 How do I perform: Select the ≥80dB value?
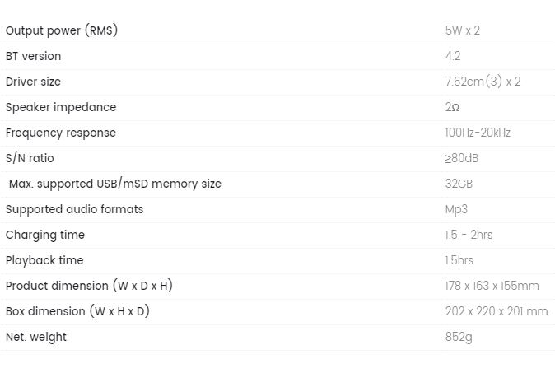point(462,158)
